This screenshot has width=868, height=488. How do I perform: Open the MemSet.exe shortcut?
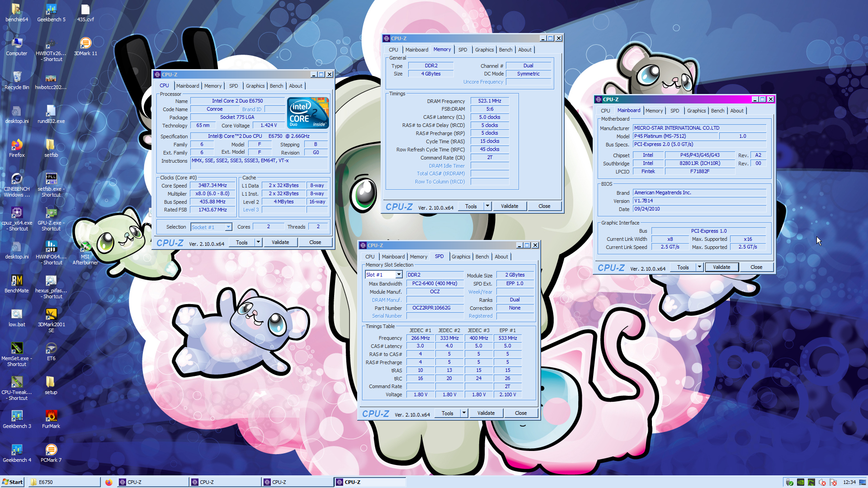pos(17,354)
